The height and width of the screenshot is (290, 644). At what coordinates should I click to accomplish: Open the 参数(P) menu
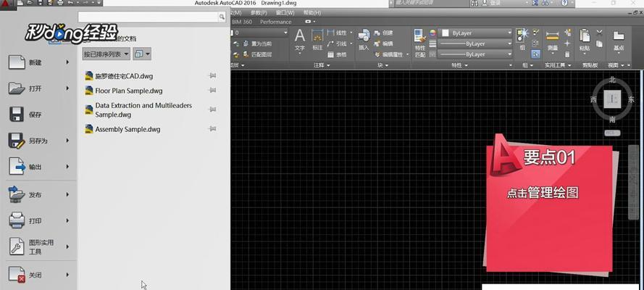pyautogui.click(x=259, y=13)
